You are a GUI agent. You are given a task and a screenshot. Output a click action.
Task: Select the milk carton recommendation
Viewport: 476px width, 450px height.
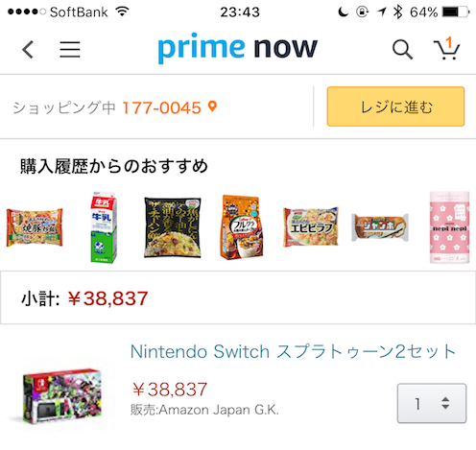click(x=104, y=227)
